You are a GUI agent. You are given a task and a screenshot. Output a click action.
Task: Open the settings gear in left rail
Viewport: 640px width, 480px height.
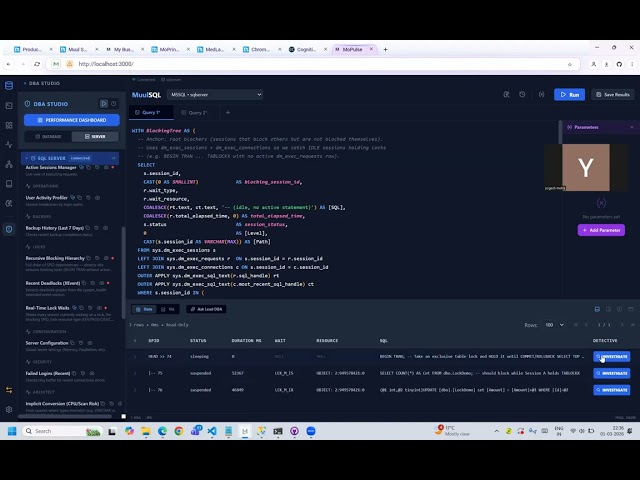9,409
